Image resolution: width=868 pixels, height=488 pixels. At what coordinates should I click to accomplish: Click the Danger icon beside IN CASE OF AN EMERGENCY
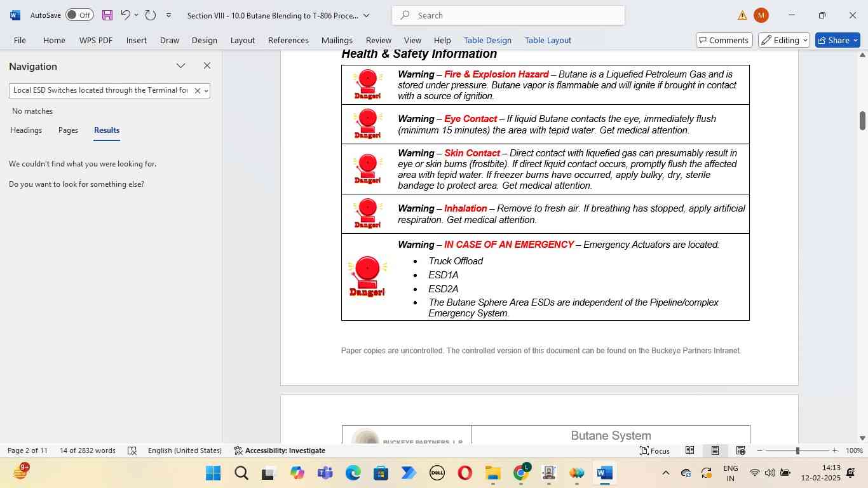(367, 276)
